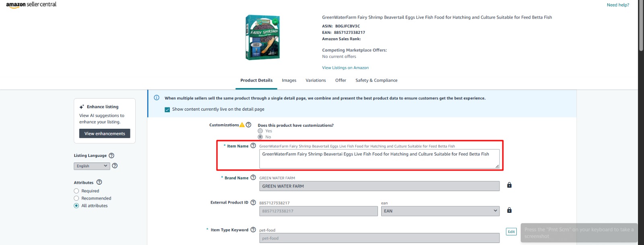Switch to the Safety & Compliance tab
This screenshot has width=644, height=245.
coord(376,80)
